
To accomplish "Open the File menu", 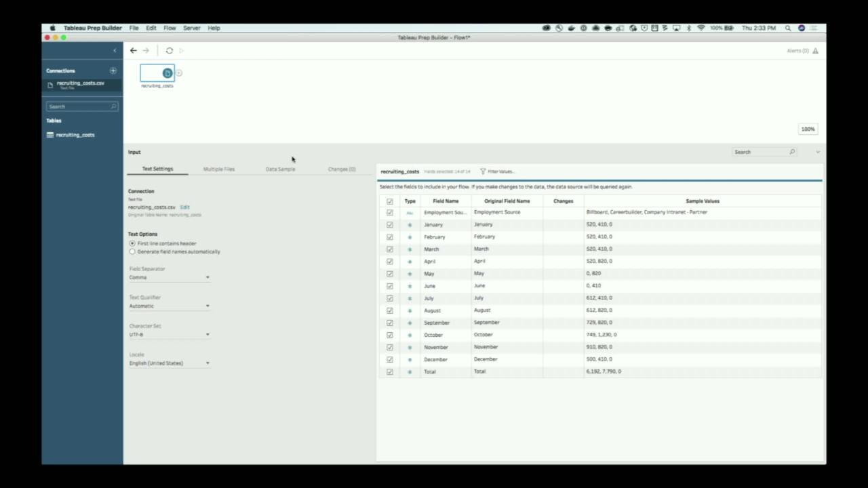I will 134,28.
